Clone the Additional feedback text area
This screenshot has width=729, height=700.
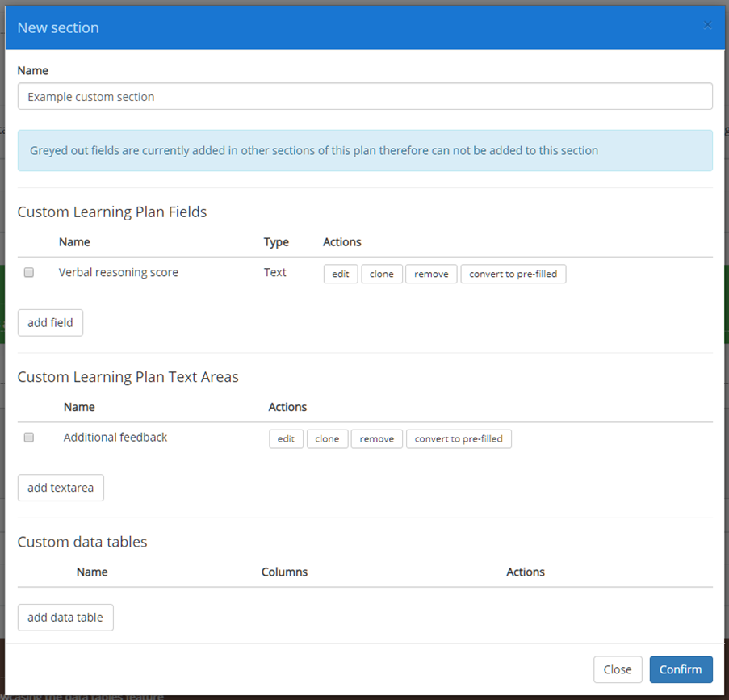click(x=327, y=438)
